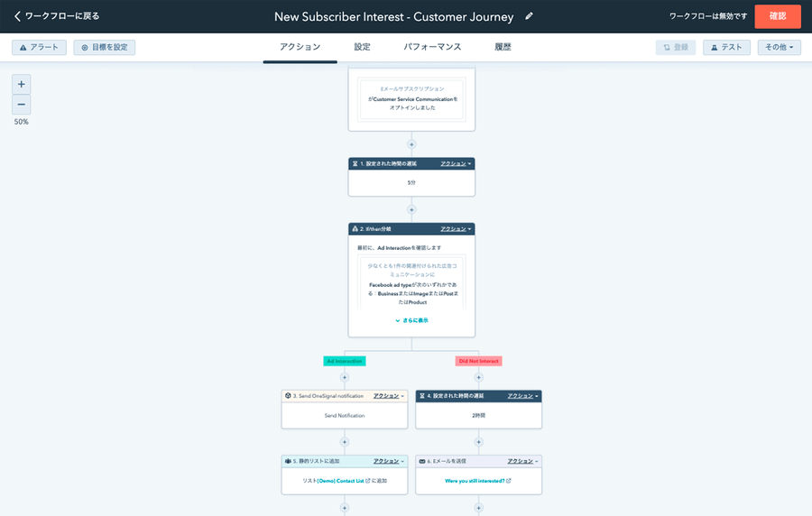Open アクション dropdown on If/then branch step
This screenshot has width=812, height=516.
point(456,229)
